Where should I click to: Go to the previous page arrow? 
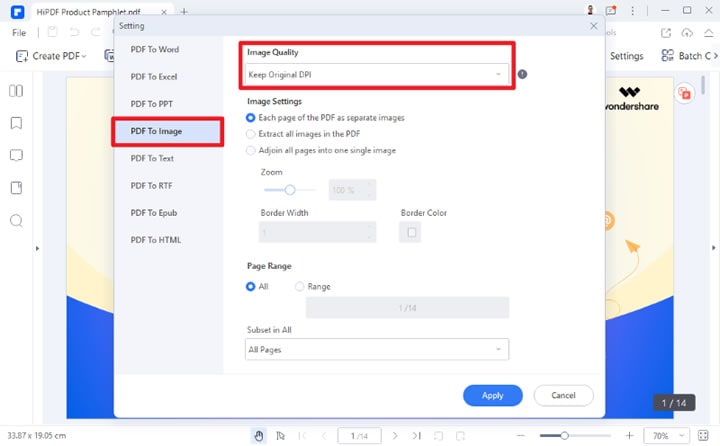(x=324, y=435)
